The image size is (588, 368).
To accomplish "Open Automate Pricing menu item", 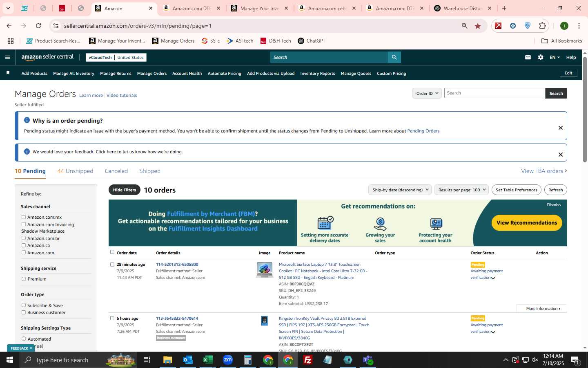I will pyautogui.click(x=225, y=74).
